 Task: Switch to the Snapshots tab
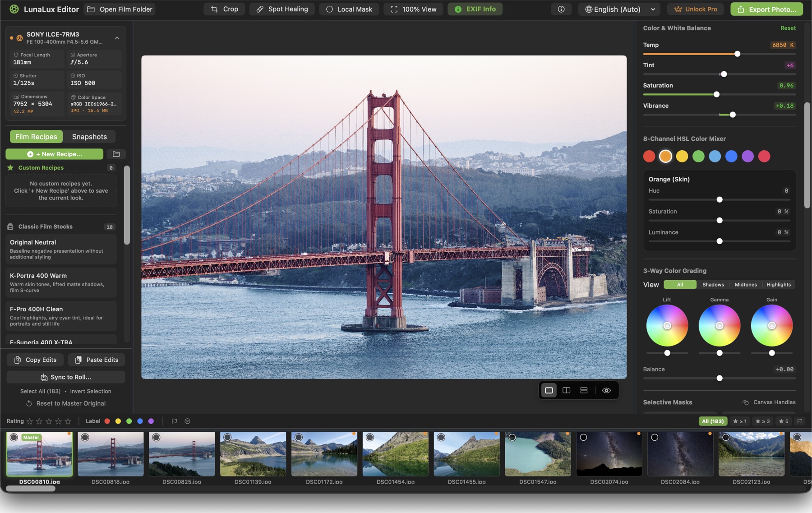click(x=89, y=137)
